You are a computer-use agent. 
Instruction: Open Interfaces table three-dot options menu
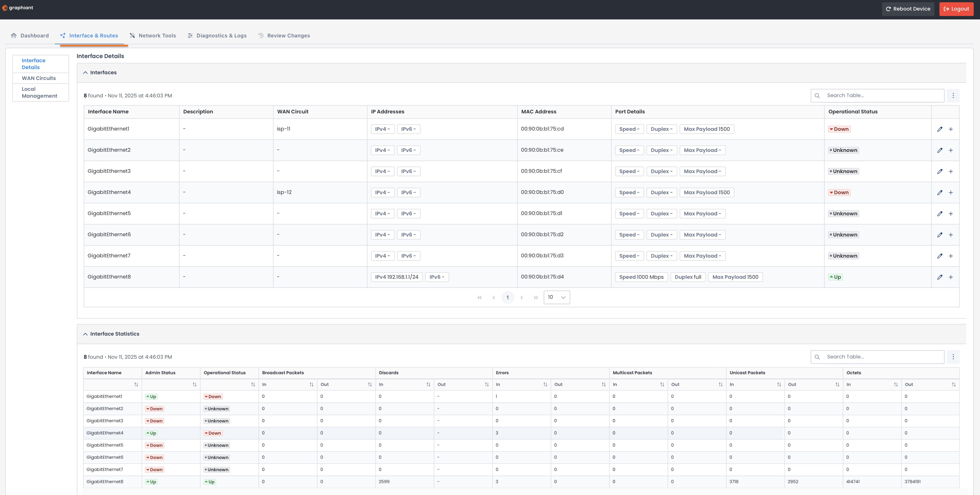[953, 95]
